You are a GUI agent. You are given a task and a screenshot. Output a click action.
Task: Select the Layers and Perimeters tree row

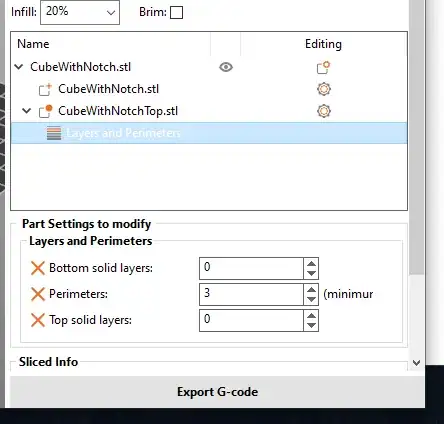coord(209,133)
